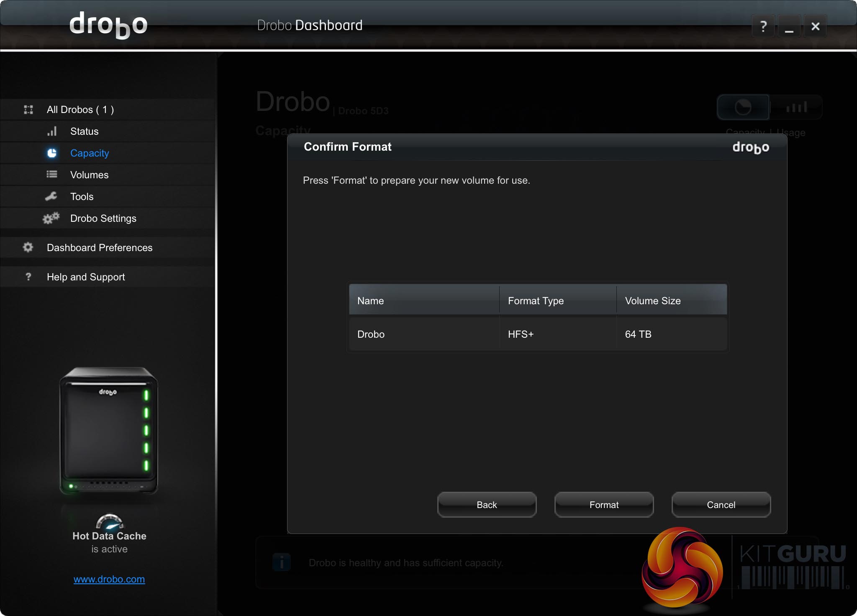Go Back in the Confirm Format dialog
Viewport: 857px width, 616px height.
[487, 505]
